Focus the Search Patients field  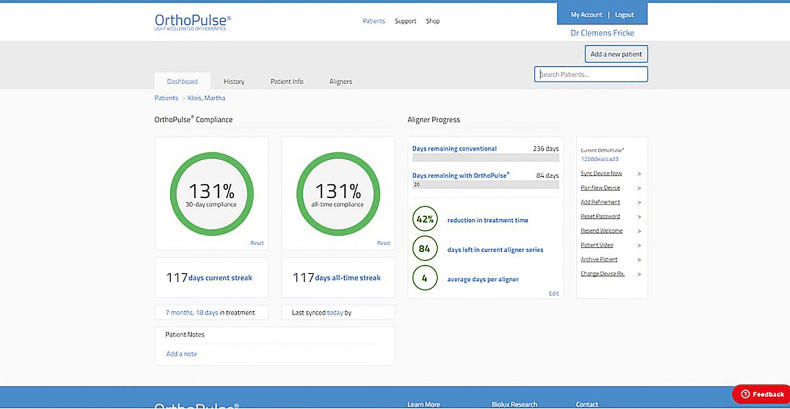click(x=591, y=74)
